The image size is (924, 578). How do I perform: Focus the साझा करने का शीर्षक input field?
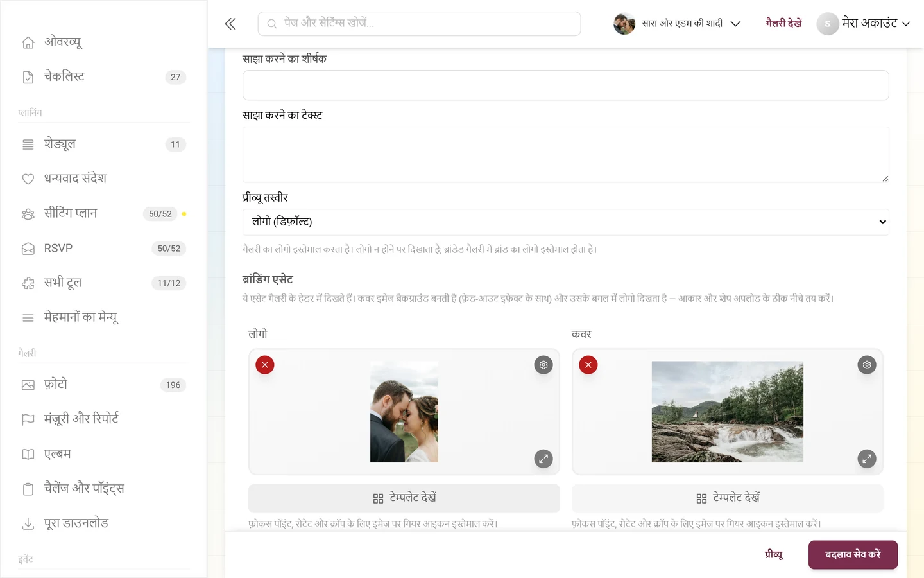click(x=565, y=85)
